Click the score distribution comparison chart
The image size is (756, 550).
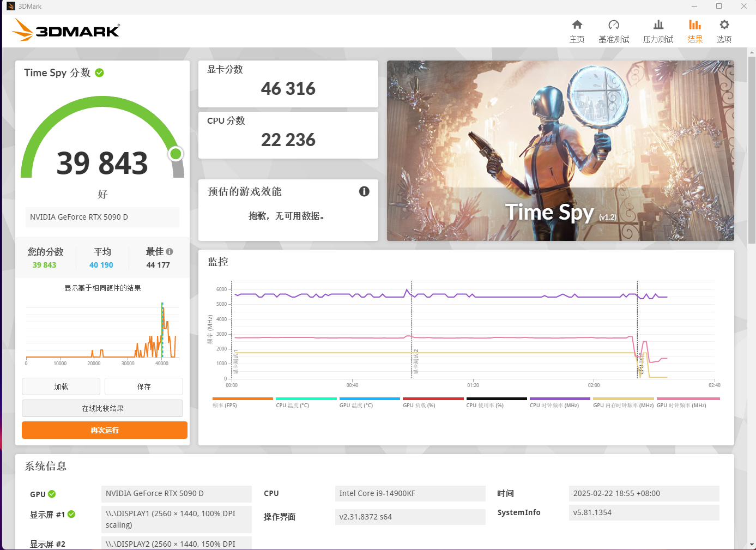(102, 334)
